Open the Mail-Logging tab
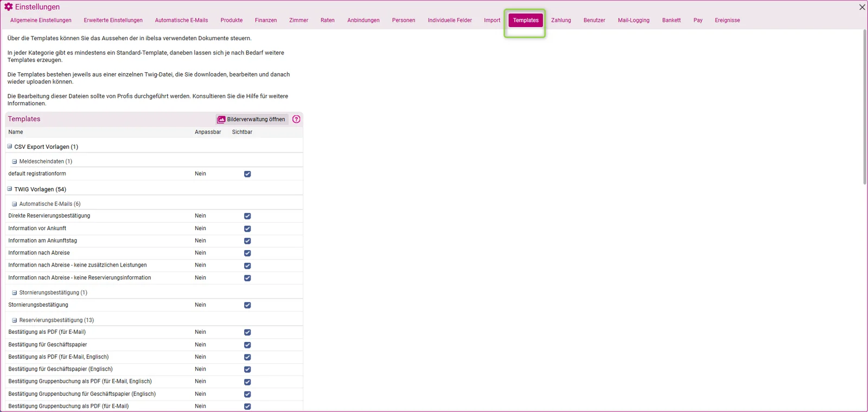This screenshot has width=868, height=412. coord(634,21)
